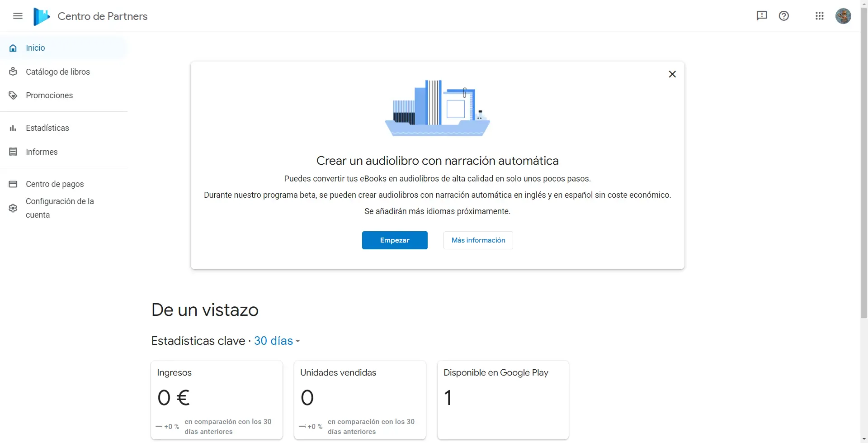The width and height of the screenshot is (868, 443).
Task: Open the Google Play Partner Center logo
Action: tap(41, 16)
